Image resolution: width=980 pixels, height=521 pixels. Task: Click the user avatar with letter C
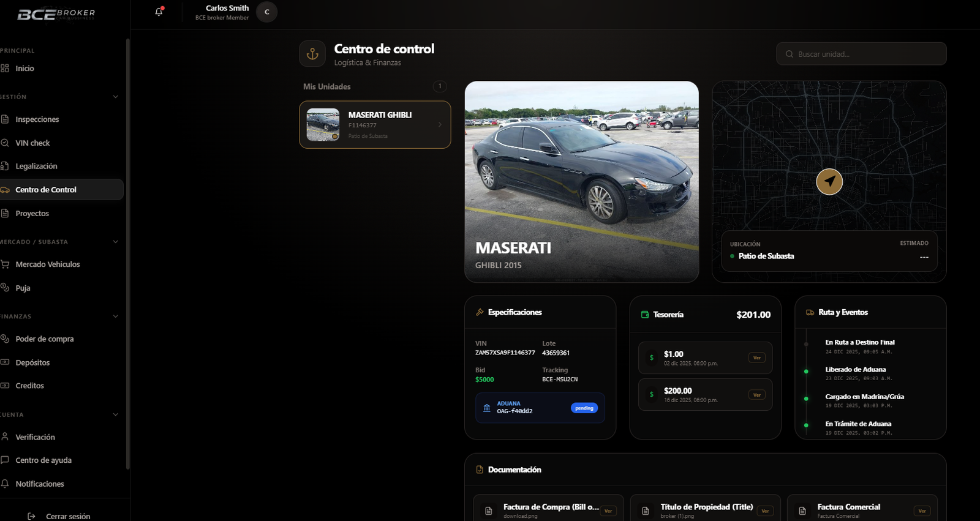coord(266,12)
